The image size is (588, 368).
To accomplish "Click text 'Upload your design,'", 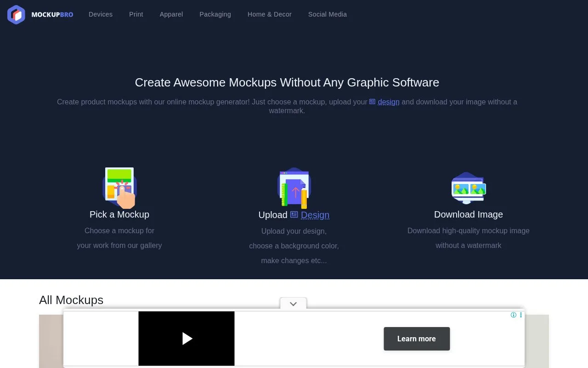I will [x=294, y=231].
